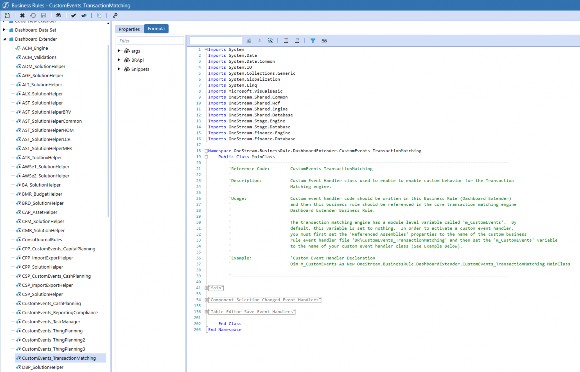Open the DMR_BudgetHelper rule
580x372 pixels.
click(42, 194)
